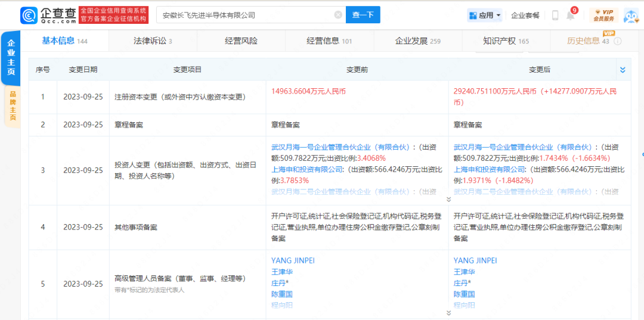
Task: Switch to the 基本信息 tab
Action: point(64,41)
